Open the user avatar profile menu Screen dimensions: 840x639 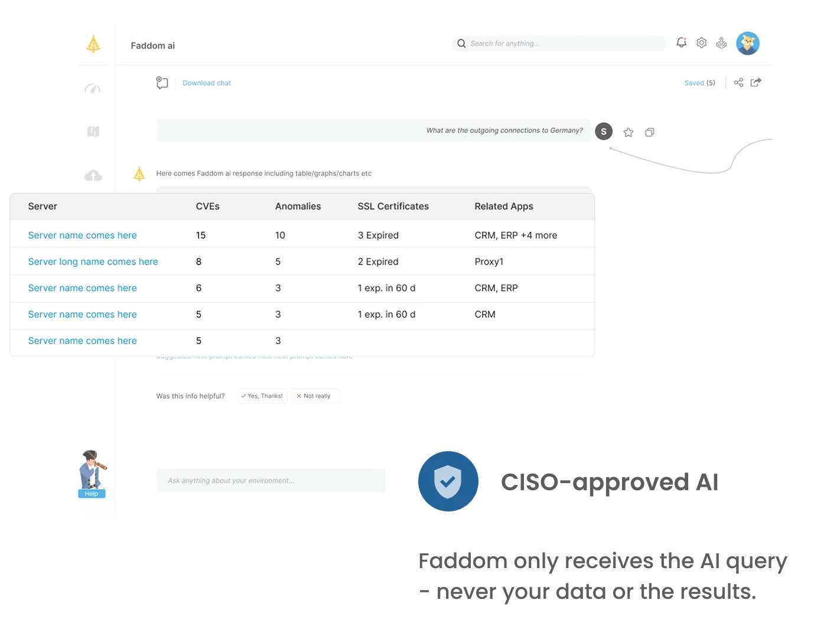pyautogui.click(x=748, y=43)
